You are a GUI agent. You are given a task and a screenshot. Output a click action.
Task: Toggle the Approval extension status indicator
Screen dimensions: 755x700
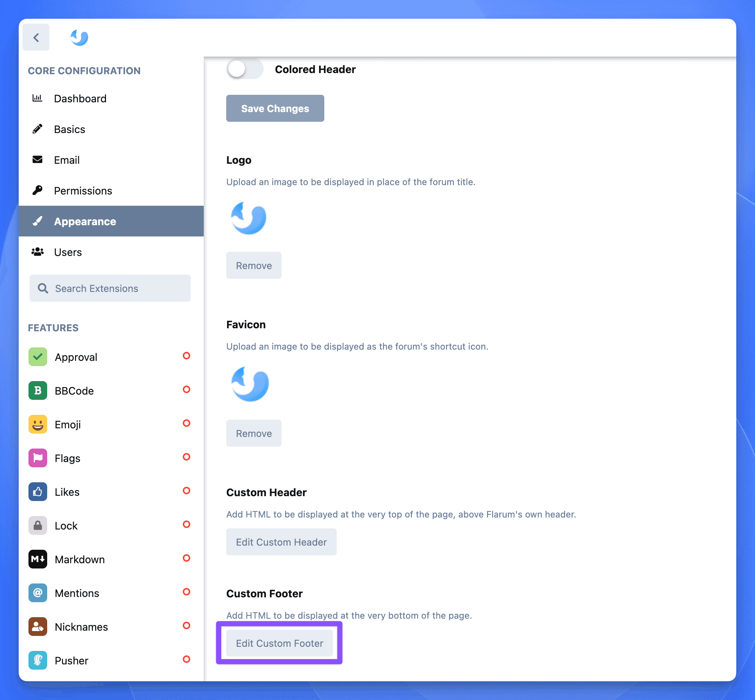pos(186,356)
